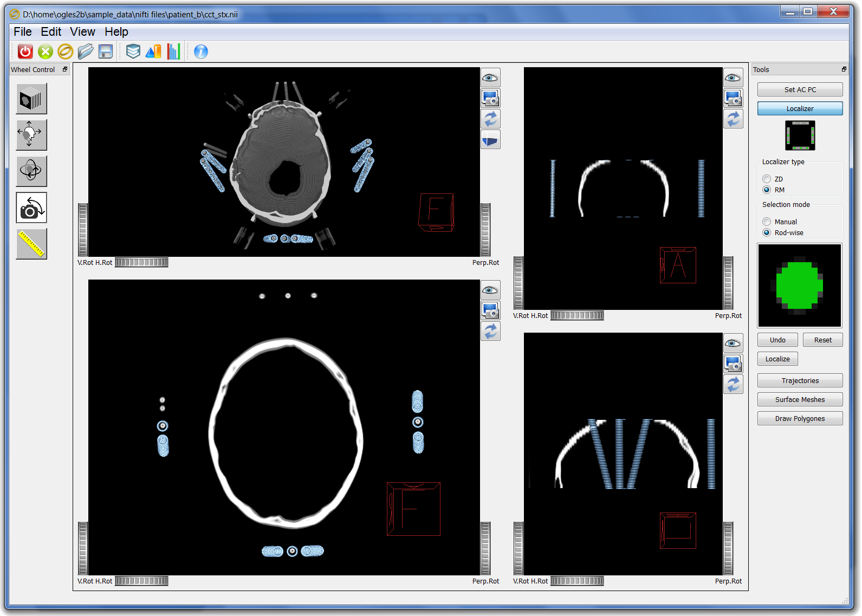The width and height of the screenshot is (862, 616).
Task: Expand the Surface Meshes section
Action: click(x=800, y=399)
